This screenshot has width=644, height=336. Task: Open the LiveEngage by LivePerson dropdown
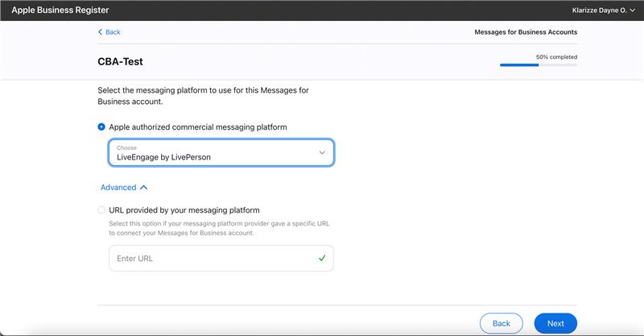click(221, 152)
